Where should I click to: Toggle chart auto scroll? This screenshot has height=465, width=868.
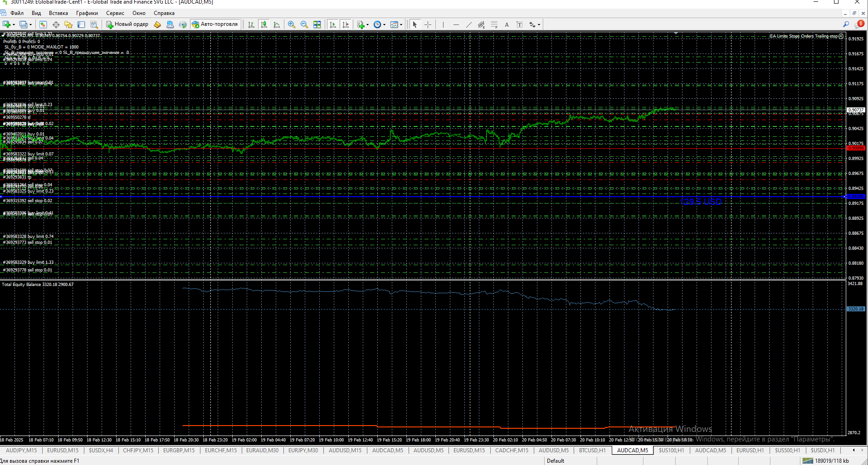tap(332, 24)
